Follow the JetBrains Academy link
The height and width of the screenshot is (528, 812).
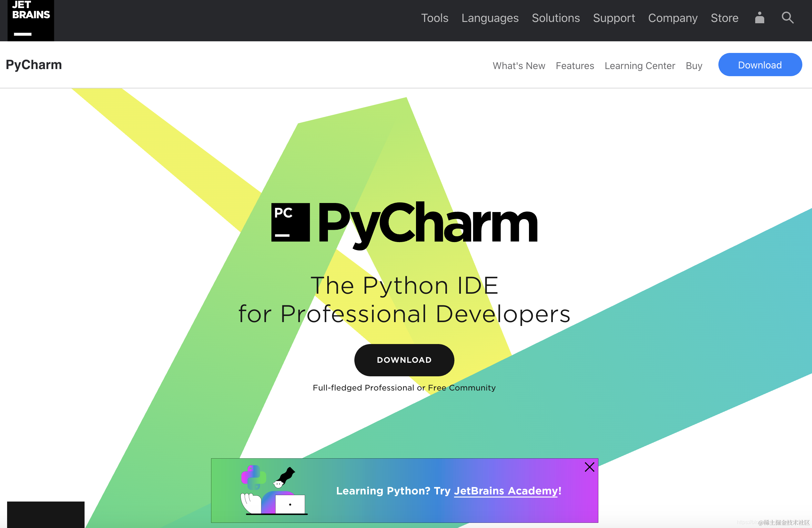pos(506,491)
